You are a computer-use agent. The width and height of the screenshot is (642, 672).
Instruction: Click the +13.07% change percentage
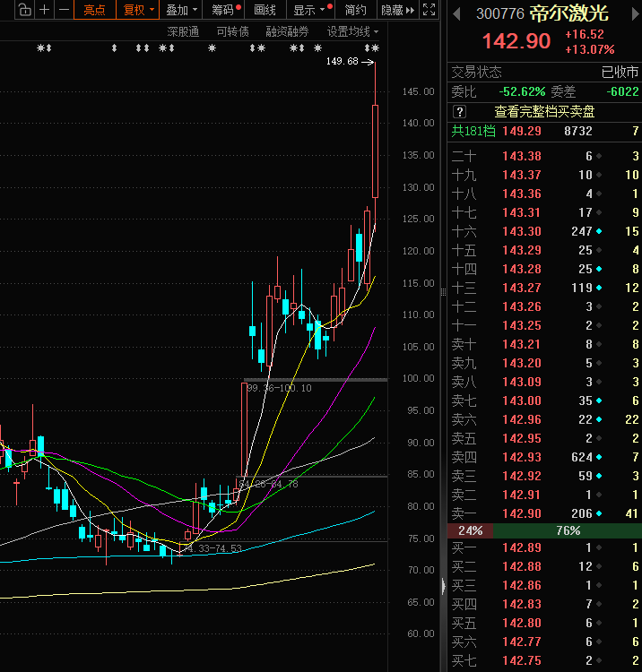(590, 49)
